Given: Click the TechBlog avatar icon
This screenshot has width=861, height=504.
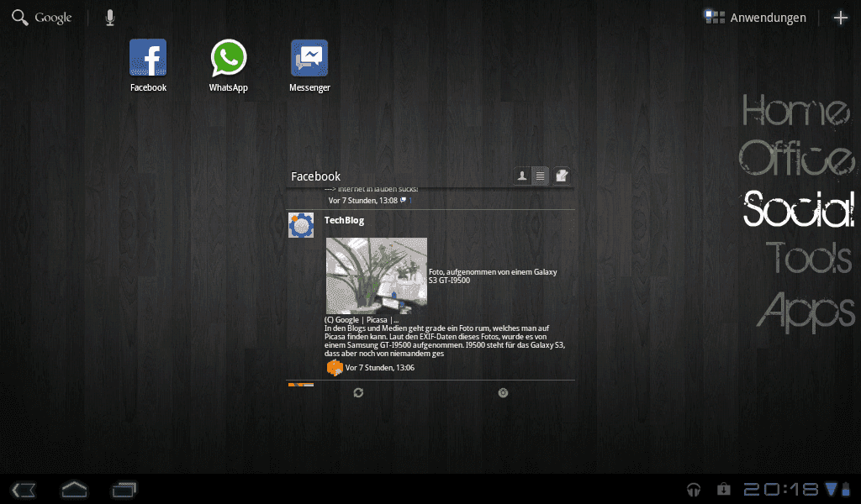Looking at the screenshot, I should [301, 225].
